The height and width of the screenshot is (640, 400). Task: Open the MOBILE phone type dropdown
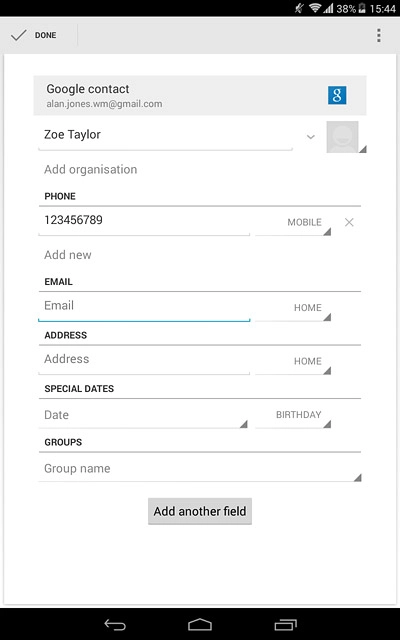(x=293, y=223)
